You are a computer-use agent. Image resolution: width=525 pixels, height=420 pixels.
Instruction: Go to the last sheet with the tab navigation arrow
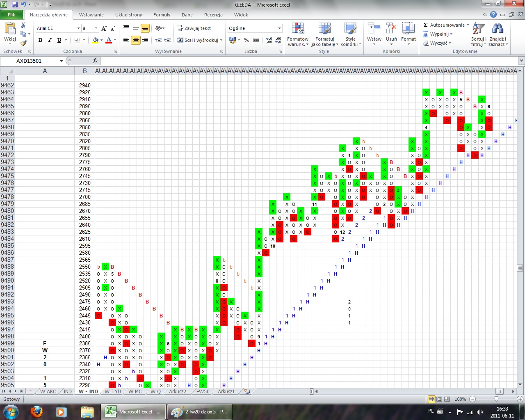pos(22,391)
